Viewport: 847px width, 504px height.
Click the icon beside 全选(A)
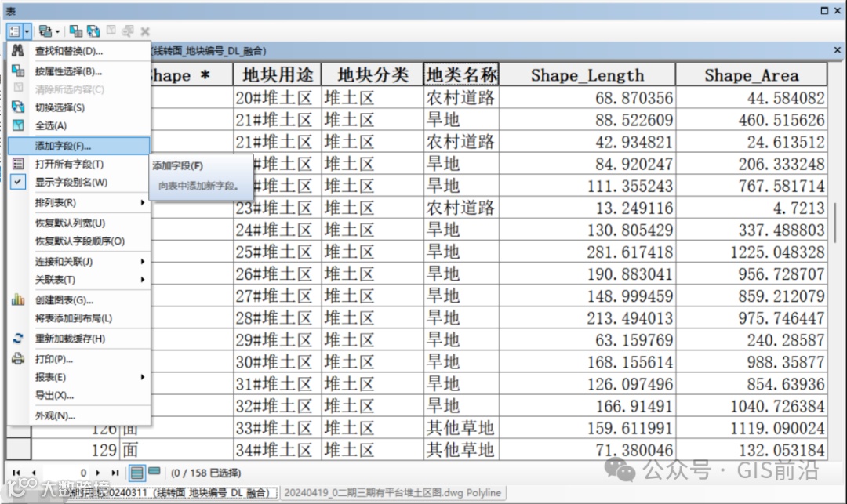(x=18, y=125)
